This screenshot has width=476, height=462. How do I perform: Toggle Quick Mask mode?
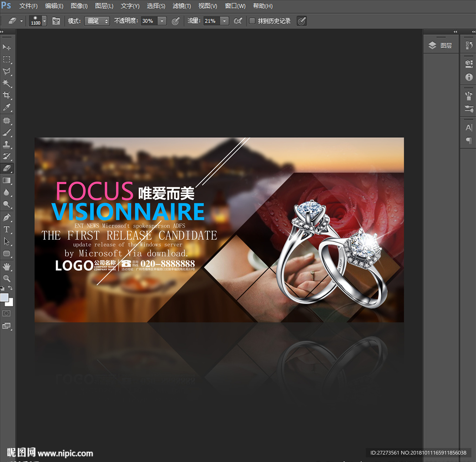(7, 314)
